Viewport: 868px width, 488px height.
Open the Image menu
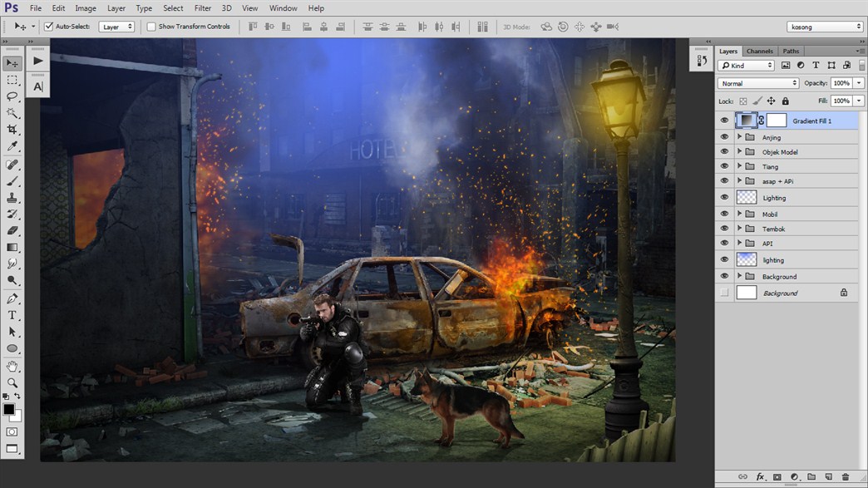86,8
